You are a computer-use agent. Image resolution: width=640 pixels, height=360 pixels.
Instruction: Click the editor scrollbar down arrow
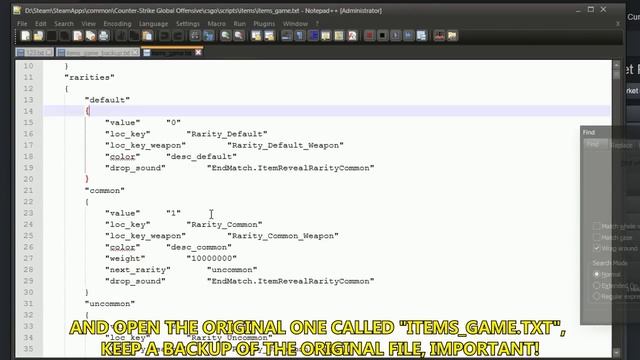point(617,352)
